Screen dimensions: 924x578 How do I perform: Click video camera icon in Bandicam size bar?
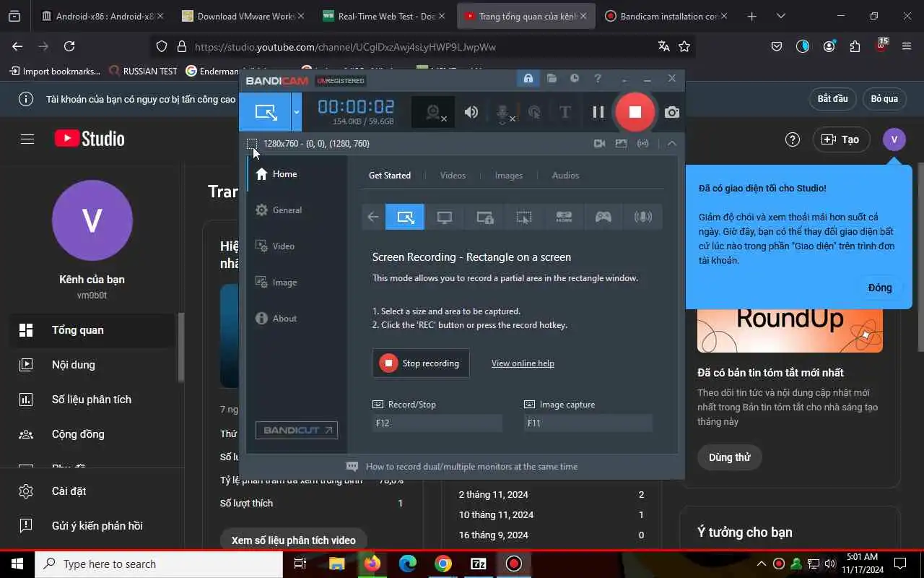[x=599, y=144]
